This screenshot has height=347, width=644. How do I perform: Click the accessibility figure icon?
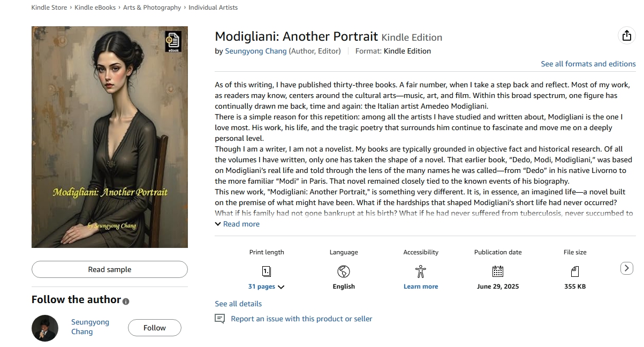tap(421, 271)
